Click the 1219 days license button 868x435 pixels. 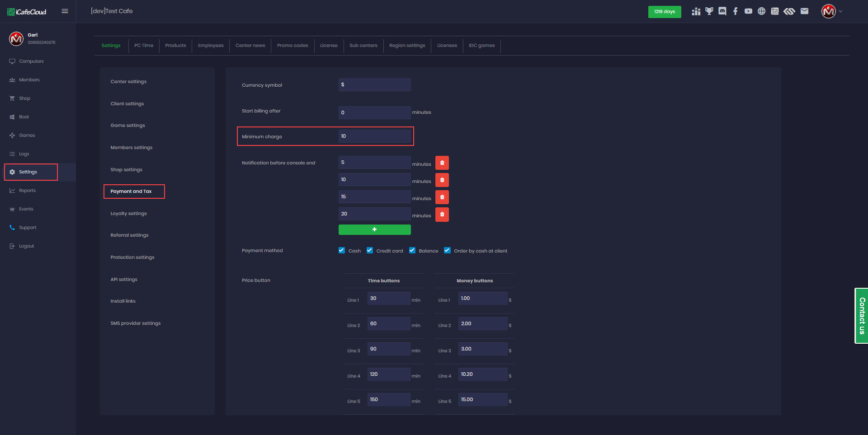[664, 12]
